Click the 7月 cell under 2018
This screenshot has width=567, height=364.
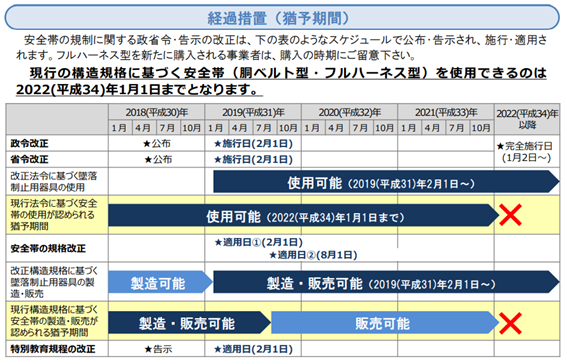click(168, 128)
